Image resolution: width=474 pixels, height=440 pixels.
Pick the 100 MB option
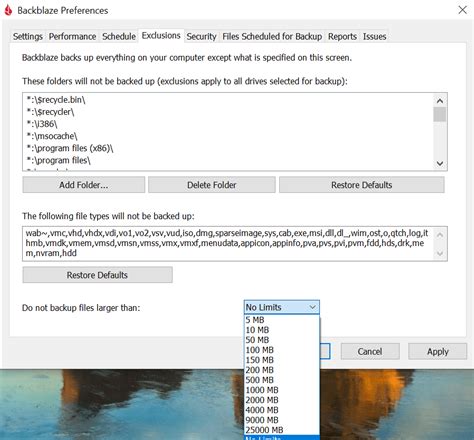[x=282, y=350]
